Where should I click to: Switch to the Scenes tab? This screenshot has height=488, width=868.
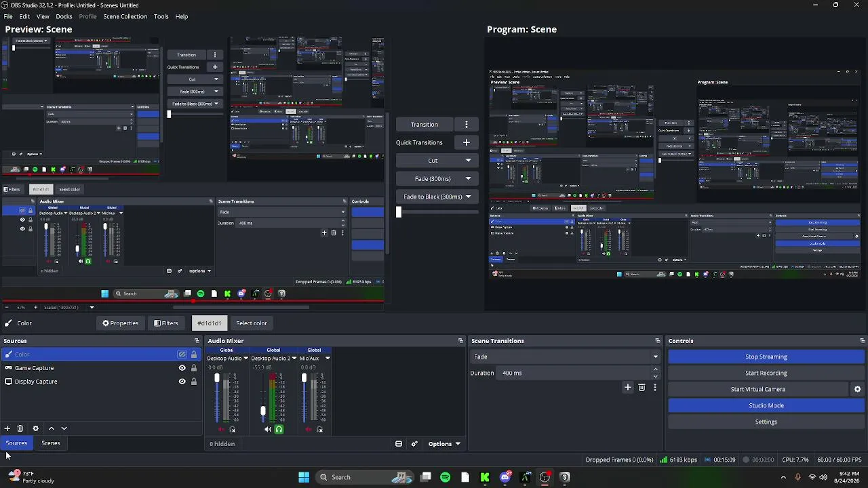coord(51,443)
